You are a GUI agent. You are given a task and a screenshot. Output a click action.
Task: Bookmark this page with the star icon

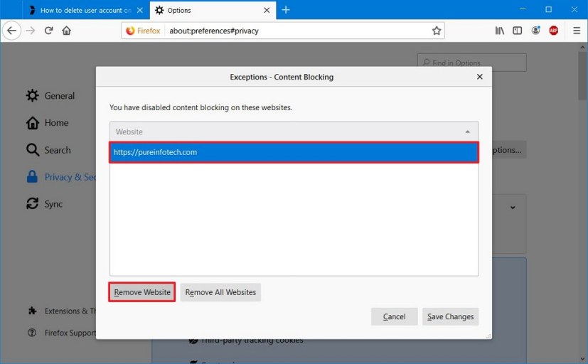436,31
